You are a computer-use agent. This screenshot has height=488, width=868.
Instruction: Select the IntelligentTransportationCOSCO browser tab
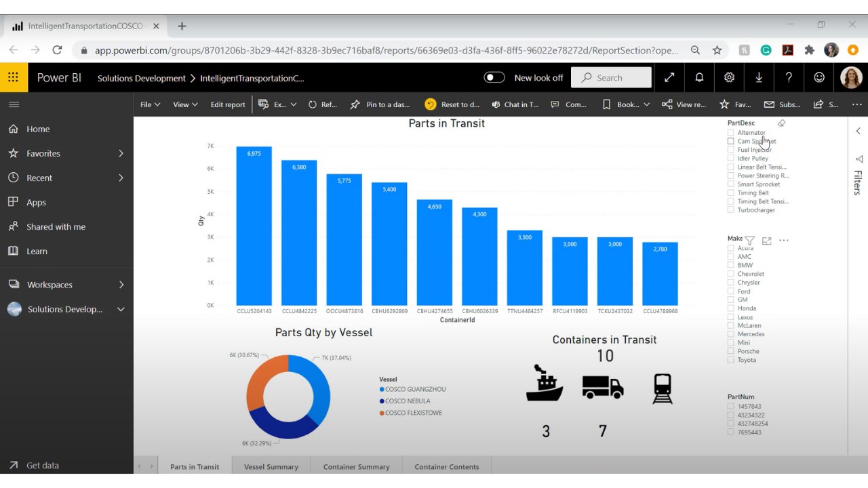(x=85, y=26)
